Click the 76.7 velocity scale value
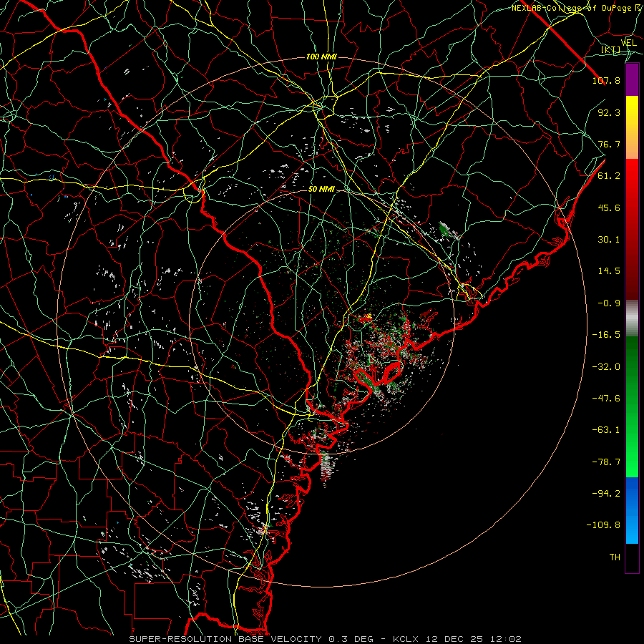Screen dimensions: 644x644 (x=609, y=144)
